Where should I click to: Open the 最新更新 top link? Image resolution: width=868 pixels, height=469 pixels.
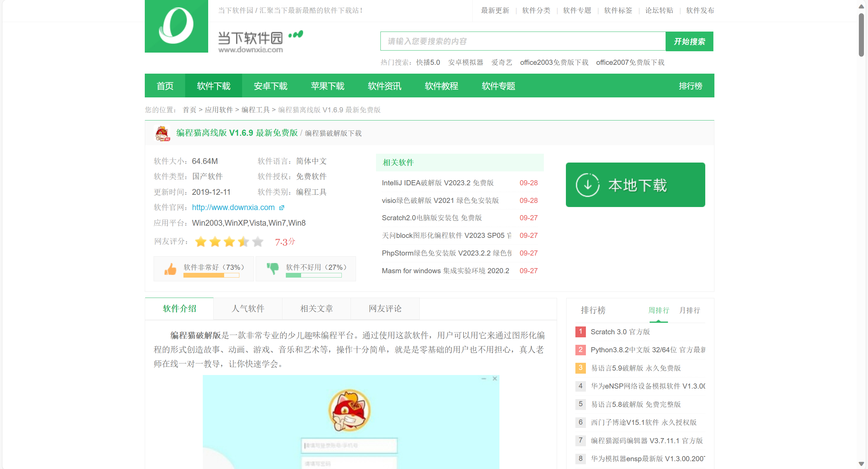point(495,11)
